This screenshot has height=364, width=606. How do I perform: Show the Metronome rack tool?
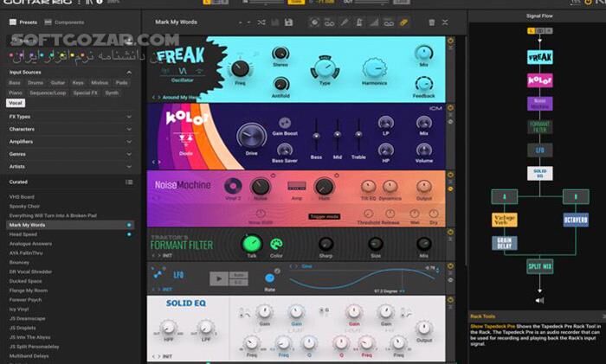(359, 22)
